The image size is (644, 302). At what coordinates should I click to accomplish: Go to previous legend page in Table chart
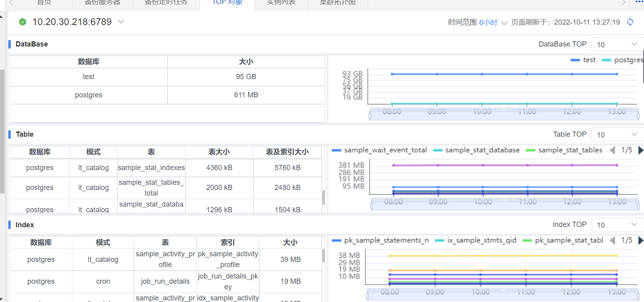pos(612,150)
